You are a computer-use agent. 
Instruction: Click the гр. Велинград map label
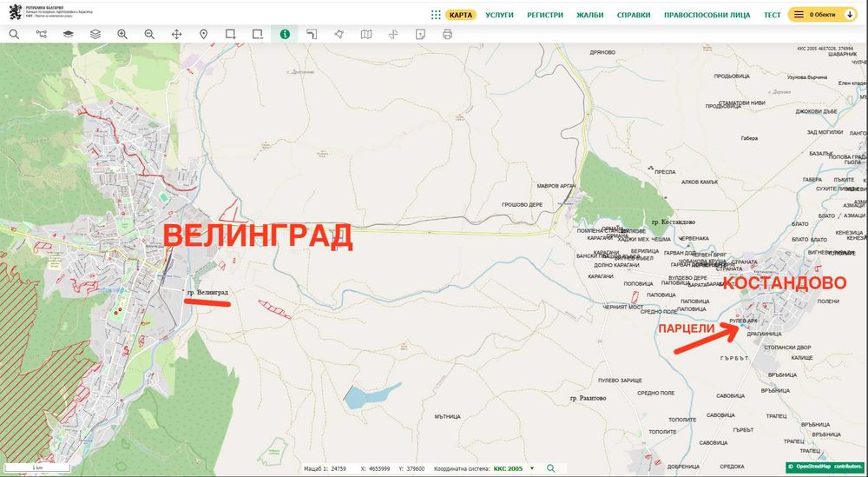tap(208, 292)
